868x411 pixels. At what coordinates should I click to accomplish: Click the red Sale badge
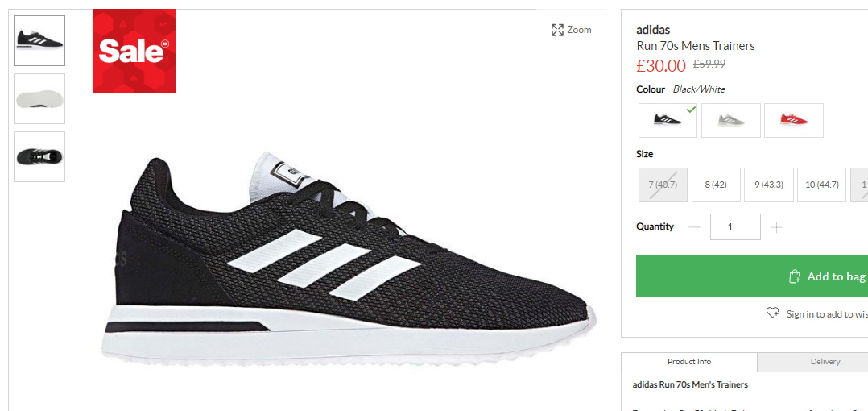pos(134,51)
